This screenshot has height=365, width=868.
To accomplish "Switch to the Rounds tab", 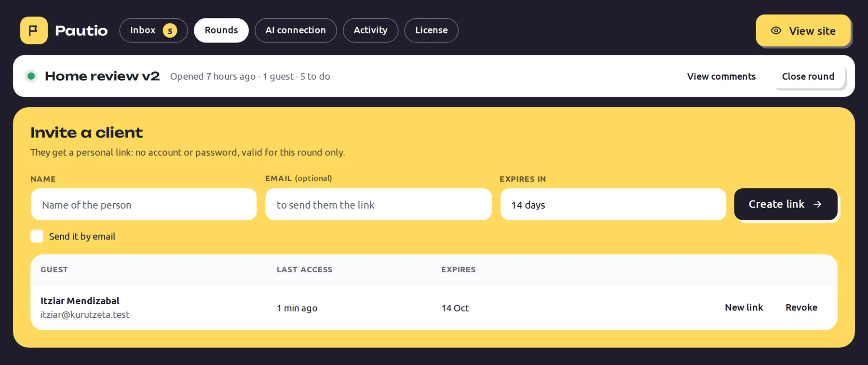I will [221, 30].
